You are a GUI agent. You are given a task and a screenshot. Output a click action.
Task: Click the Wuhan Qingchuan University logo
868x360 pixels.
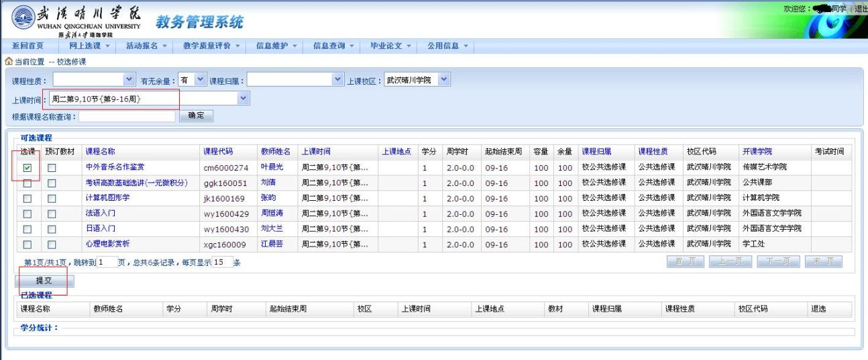coord(22,19)
